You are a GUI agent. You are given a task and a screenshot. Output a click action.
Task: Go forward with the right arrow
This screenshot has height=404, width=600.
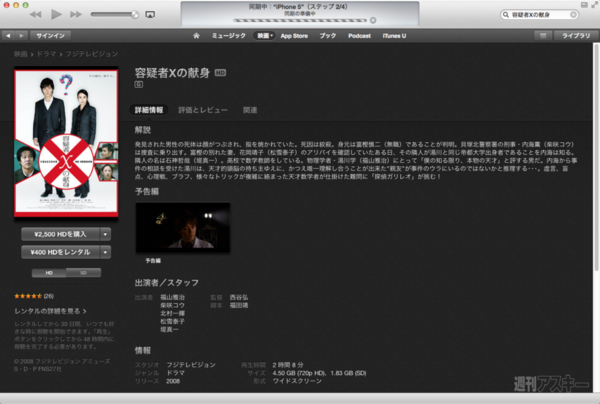[x=21, y=36]
